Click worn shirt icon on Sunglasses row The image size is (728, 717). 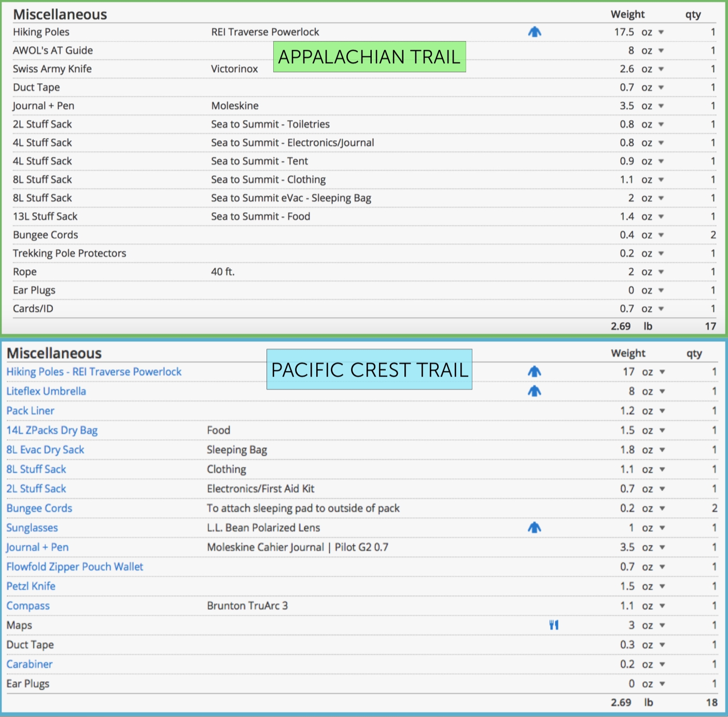pos(535,528)
